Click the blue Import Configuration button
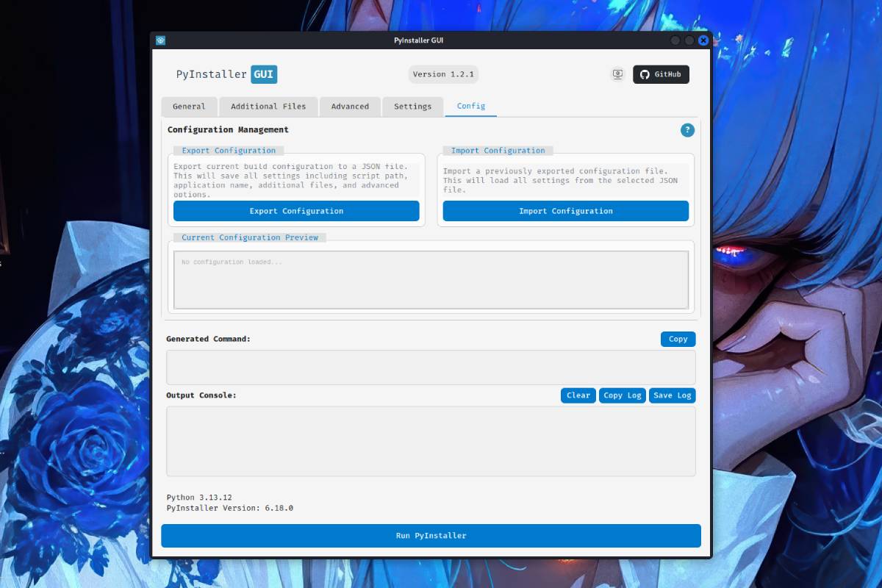The height and width of the screenshot is (588, 882). (565, 211)
